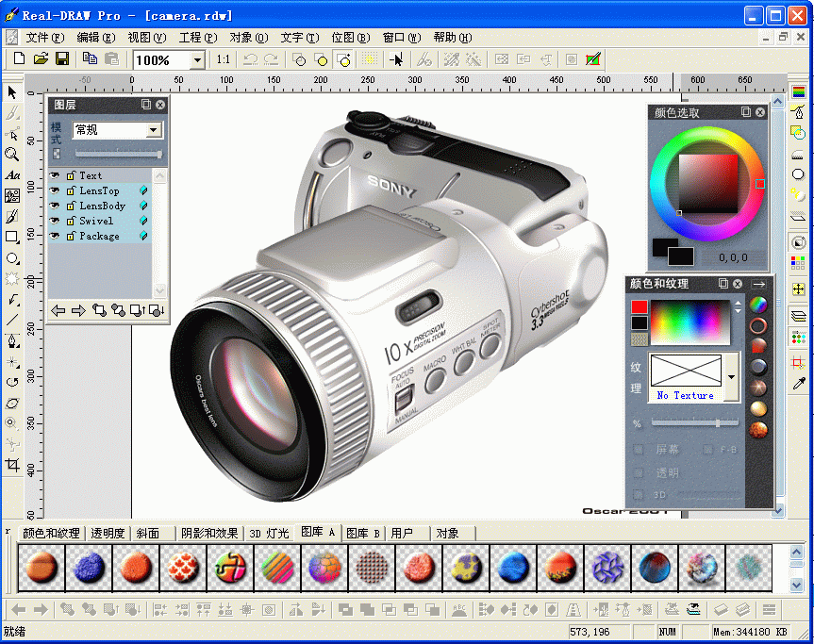Select the crop tool
Image resolution: width=814 pixels, height=644 pixels.
coord(12,465)
